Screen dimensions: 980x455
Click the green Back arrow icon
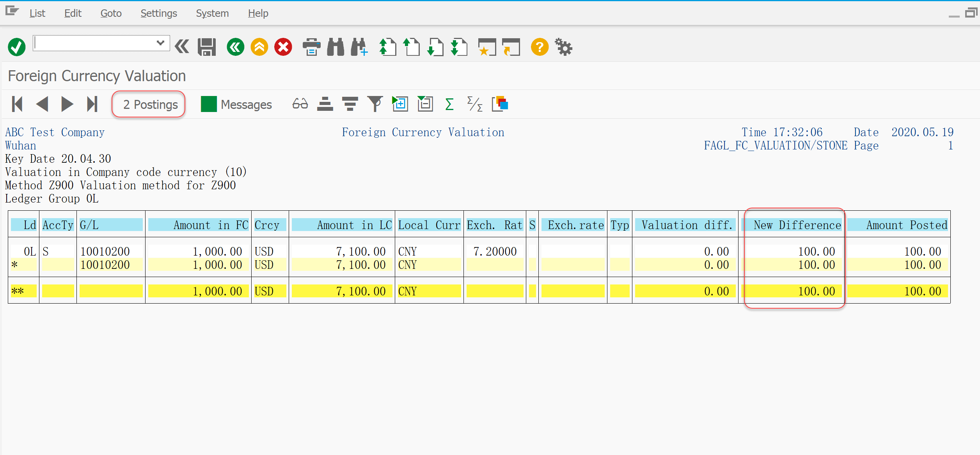(x=235, y=47)
